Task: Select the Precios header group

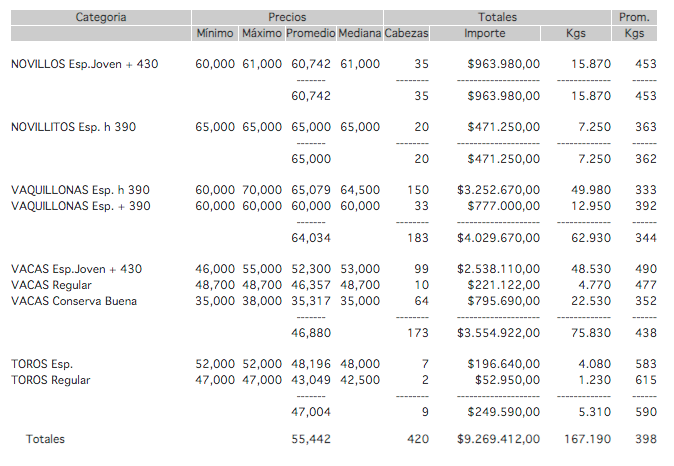Action: pyautogui.click(x=288, y=17)
